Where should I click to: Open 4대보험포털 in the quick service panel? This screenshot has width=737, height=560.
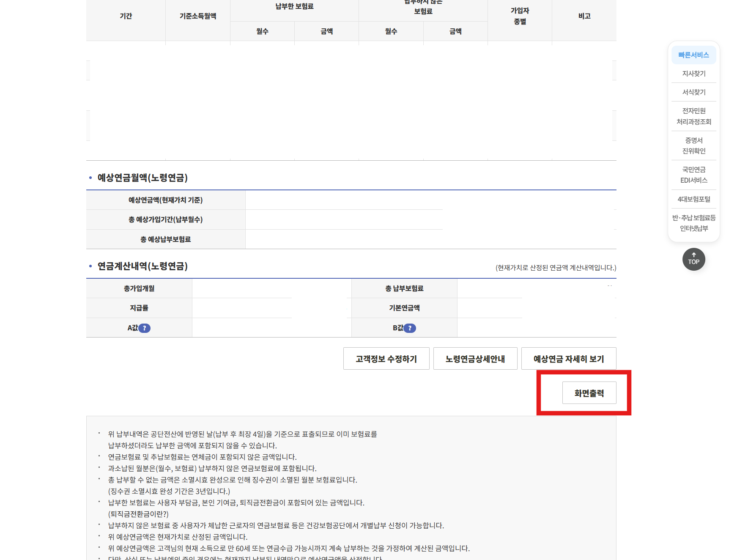[693, 199]
